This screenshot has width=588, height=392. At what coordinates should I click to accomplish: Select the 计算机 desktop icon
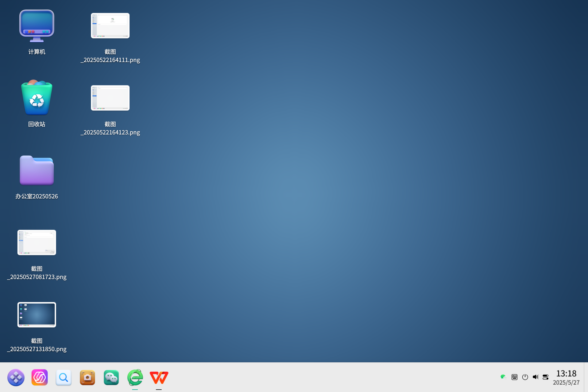point(37,26)
